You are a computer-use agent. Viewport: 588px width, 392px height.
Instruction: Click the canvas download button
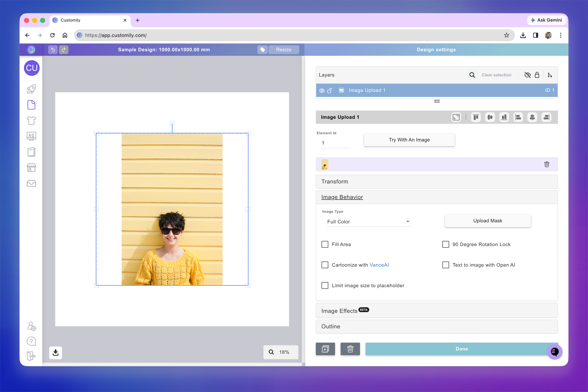click(x=56, y=352)
